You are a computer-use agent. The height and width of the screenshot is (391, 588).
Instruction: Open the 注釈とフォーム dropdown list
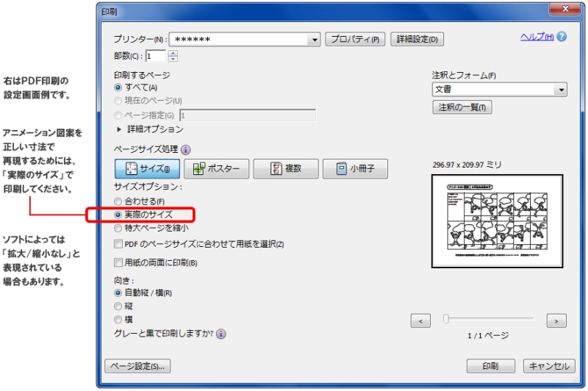562,90
